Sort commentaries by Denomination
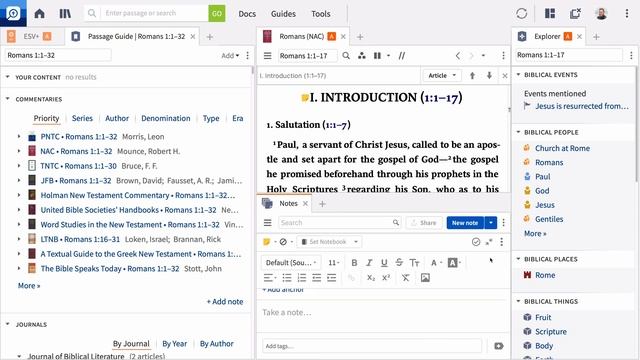The image size is (640, 360). tap(166, 118)
